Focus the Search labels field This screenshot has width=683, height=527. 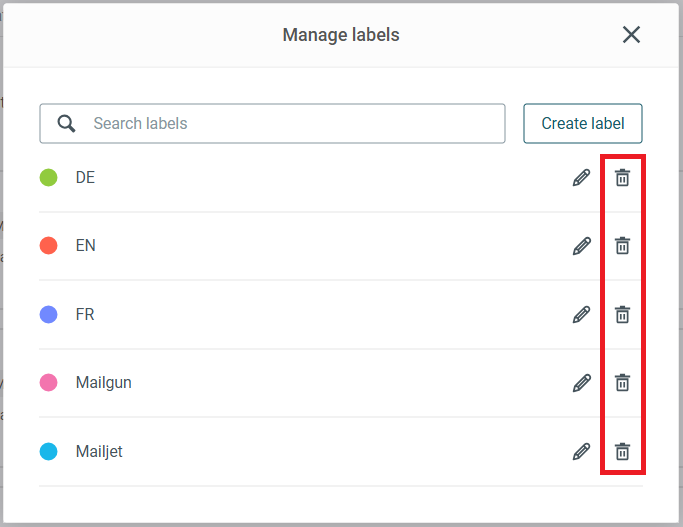[290, 124]
